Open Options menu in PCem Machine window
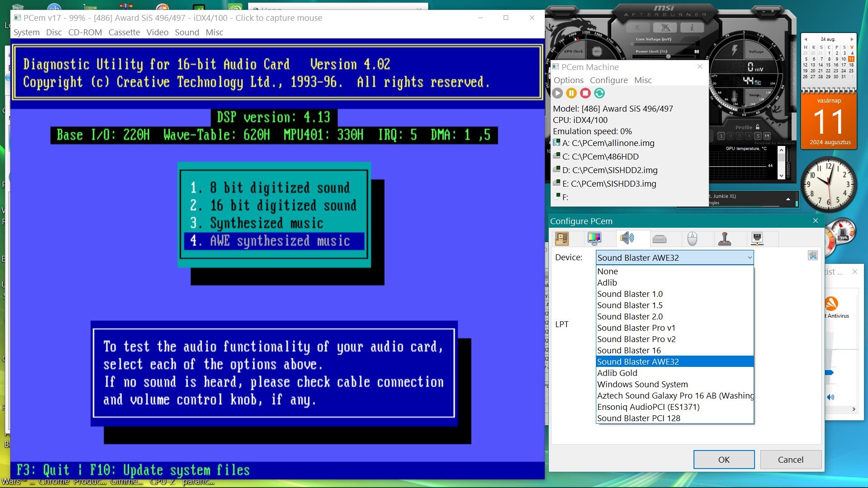 [x=569, y=80]
